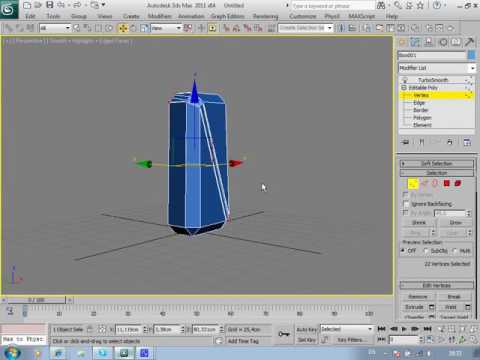This screenshot has width=480, height=360.
Task: Open the Hierarchy panel tab icon
Action: pos(429,42)
